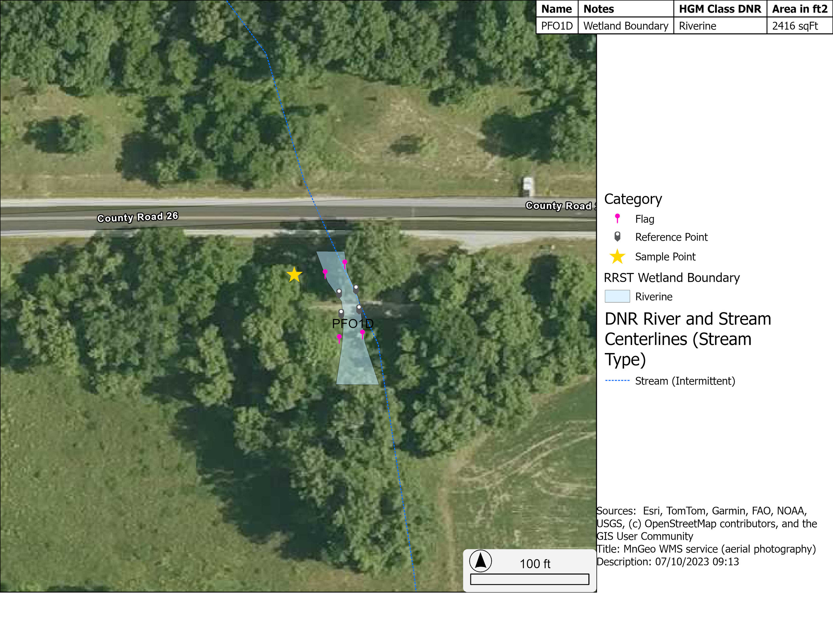The image size is (833, 644).
Task: Click the Riverine light-blue legend swatch
Action: pos(617,296)
